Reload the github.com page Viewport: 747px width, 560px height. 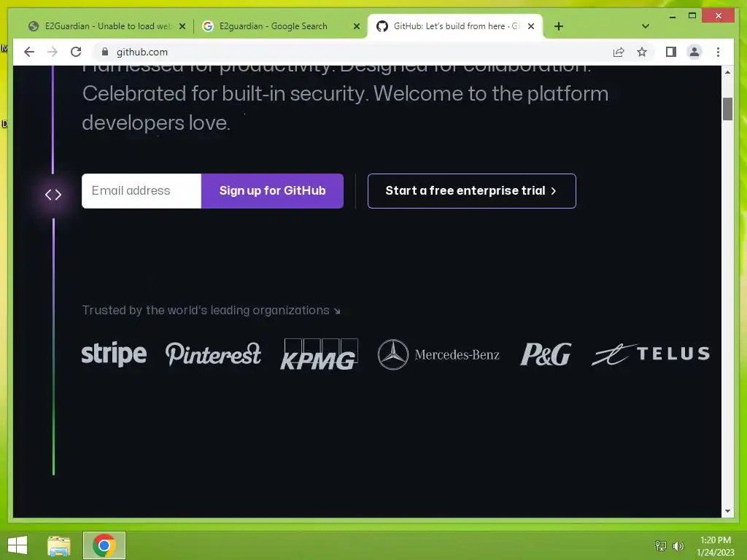[x=76, y=52]
